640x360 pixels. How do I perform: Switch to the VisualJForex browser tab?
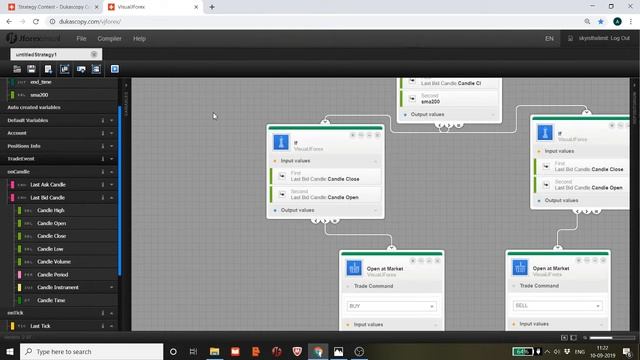153,7
